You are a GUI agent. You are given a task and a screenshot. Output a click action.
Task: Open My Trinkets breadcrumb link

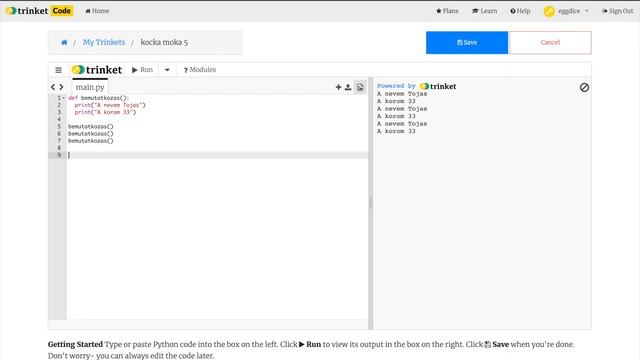[104, 42]
